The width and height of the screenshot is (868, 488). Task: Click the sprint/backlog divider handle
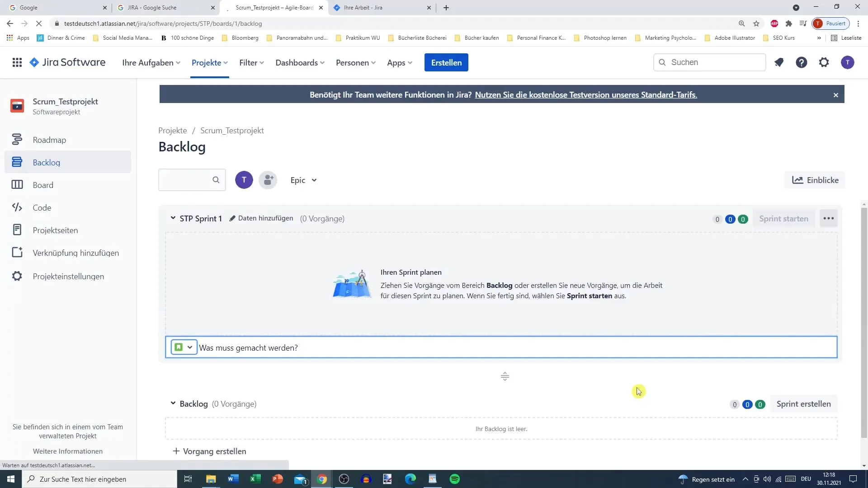pos(505,376)
